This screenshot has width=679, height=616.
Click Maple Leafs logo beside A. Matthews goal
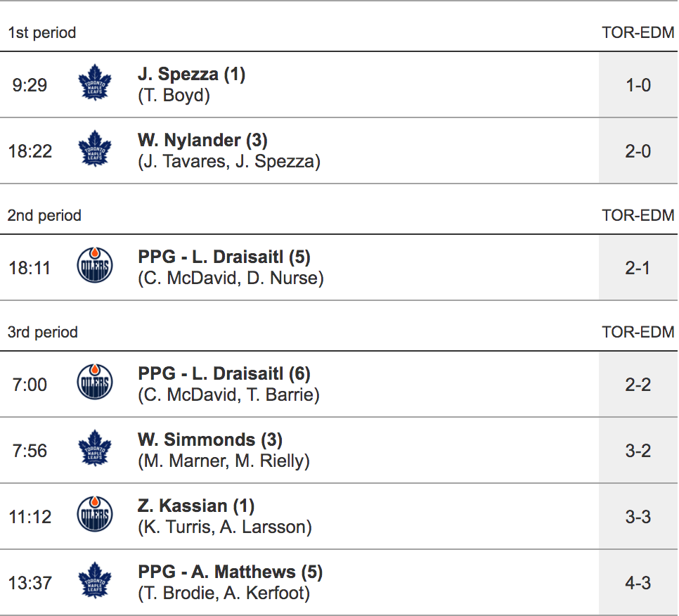(94, 582)
